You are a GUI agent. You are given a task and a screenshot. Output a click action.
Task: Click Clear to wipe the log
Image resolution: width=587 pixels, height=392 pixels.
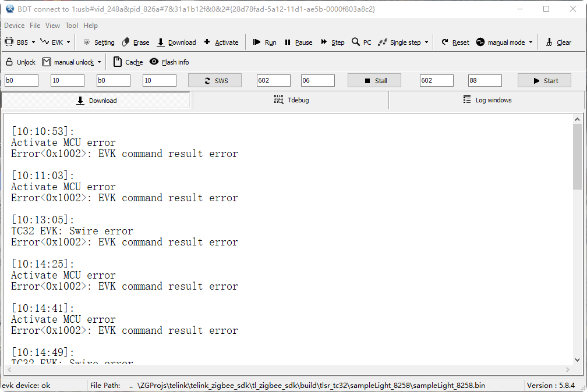558,42
